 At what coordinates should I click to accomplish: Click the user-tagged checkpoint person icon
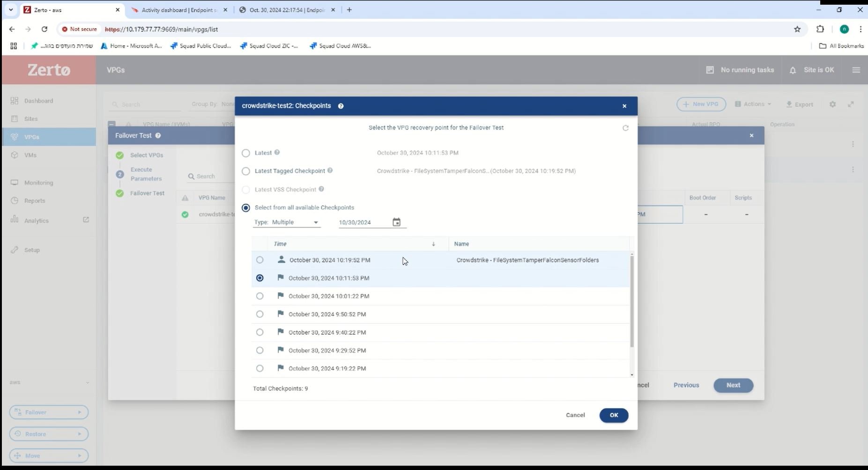tap(281, 259)
